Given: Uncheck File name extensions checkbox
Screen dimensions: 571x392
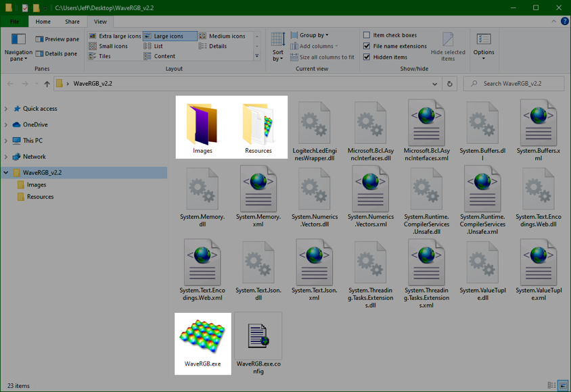Looking at the screenshot, I should point(367,46).
